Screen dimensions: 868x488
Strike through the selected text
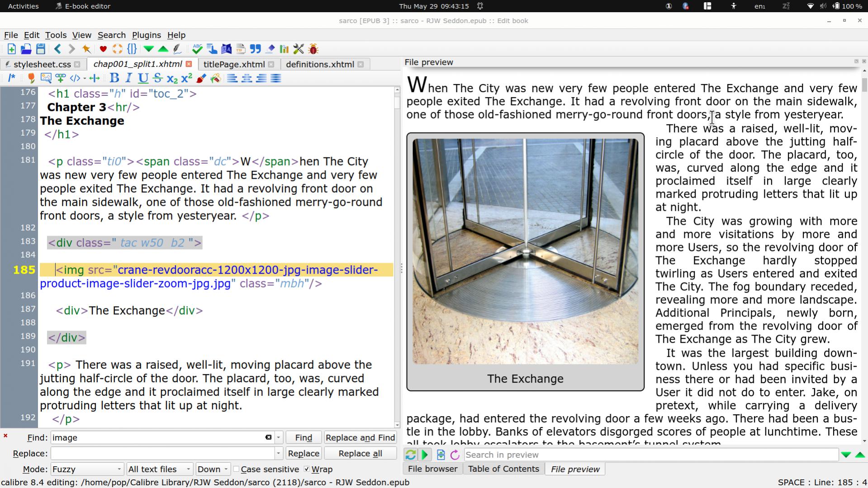(157, 78)
